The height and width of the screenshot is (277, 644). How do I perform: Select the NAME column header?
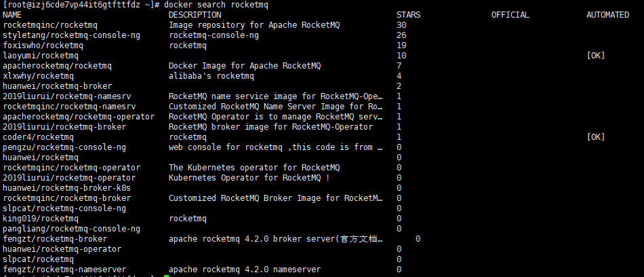pyautogui.click(x=12, y=15)
